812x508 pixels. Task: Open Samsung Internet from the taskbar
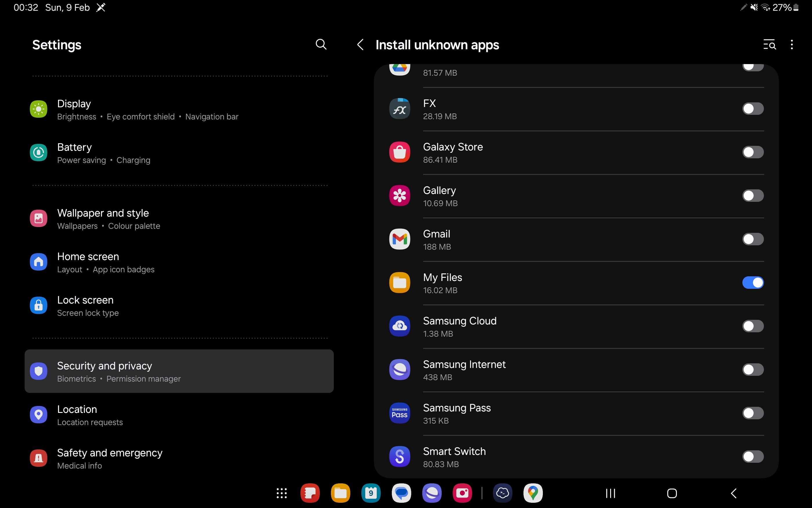(x=432, y=493)
